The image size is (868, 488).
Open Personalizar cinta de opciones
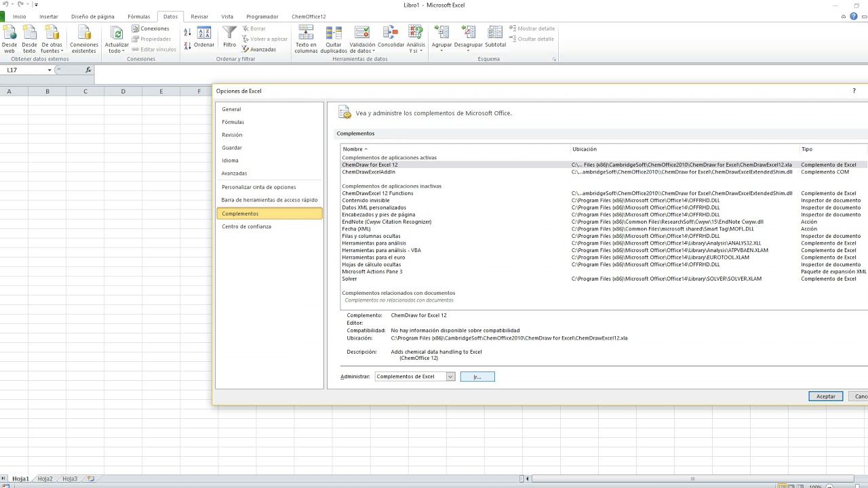[x=269, y=187]
